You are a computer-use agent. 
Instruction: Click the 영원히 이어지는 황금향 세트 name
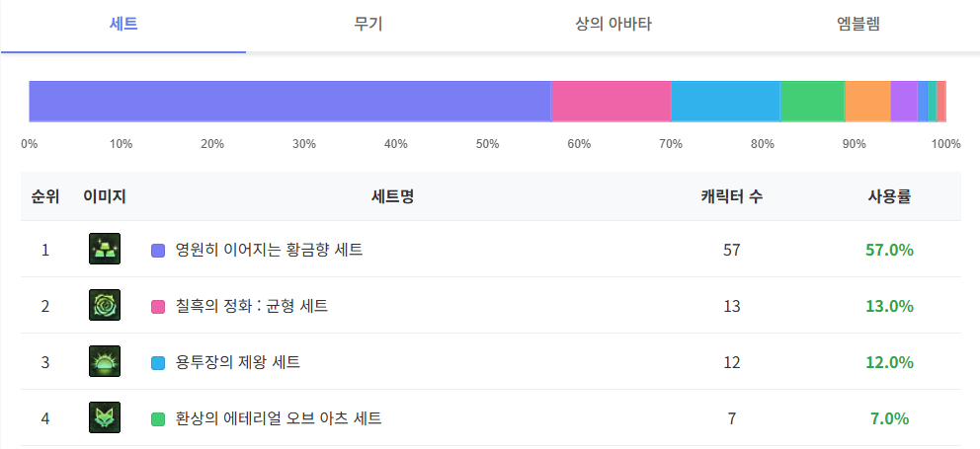269,250
